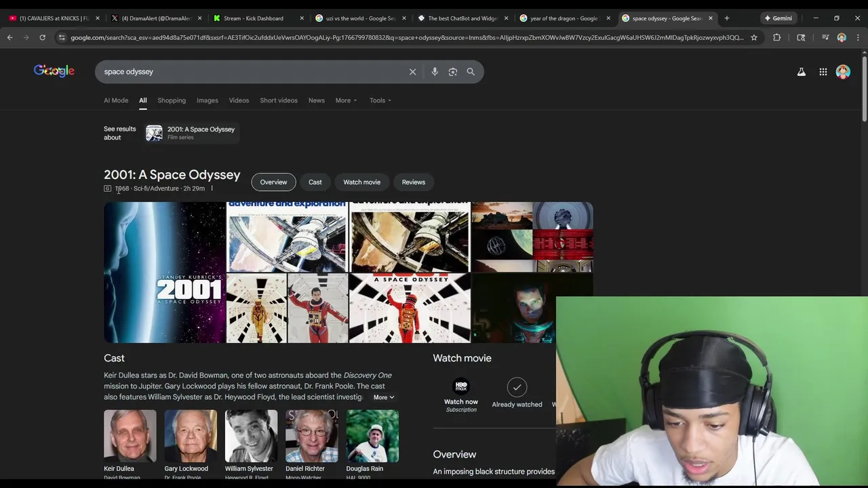Submit search with magnifying glass icon
The height and width of the screenshot is (488, 868).
(x=471, y=72)
